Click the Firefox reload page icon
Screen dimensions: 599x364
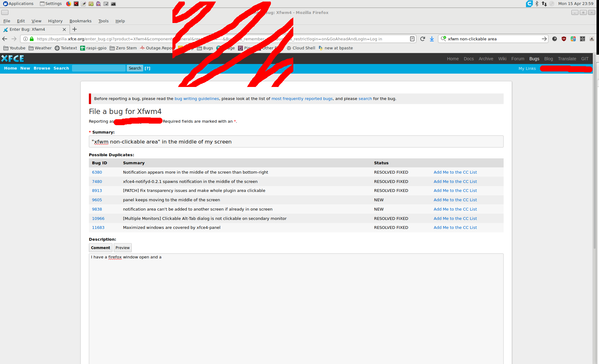[x=423, y=39]
